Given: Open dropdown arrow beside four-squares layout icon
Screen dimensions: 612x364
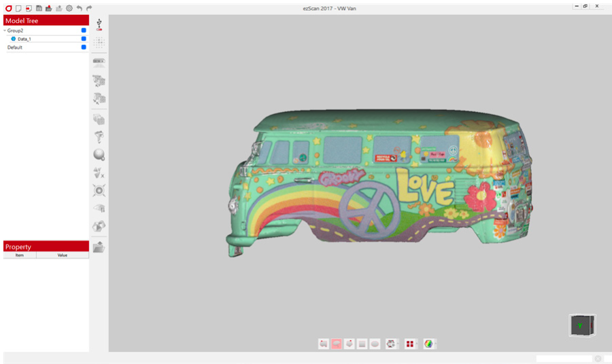Looking at the screenshot, I should point(416,344).
